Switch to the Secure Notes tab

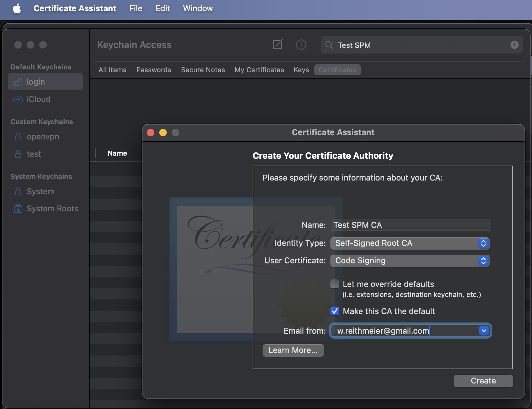[x=203, y=70]
